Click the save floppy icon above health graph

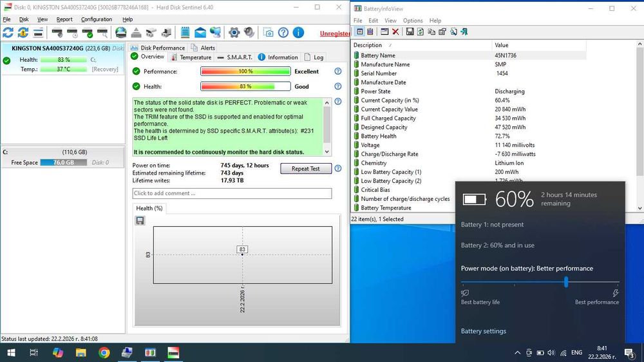140,221
